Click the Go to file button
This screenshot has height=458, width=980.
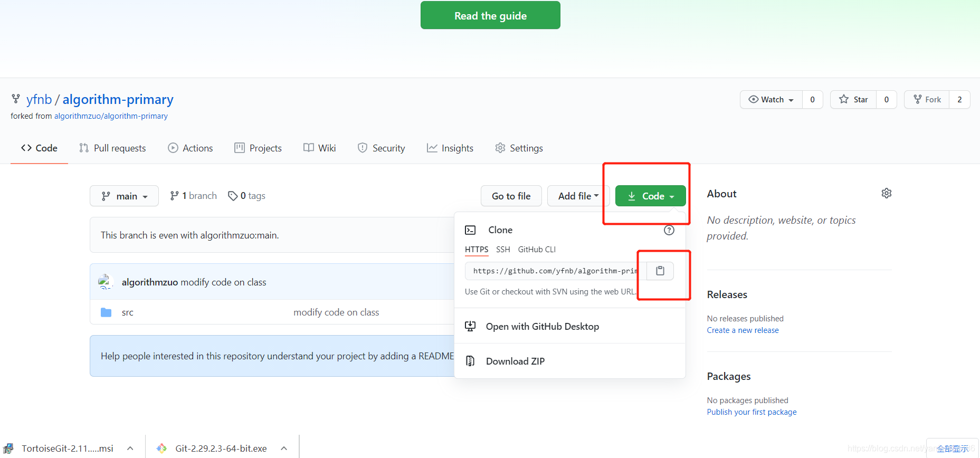click(x=511, y=196)
